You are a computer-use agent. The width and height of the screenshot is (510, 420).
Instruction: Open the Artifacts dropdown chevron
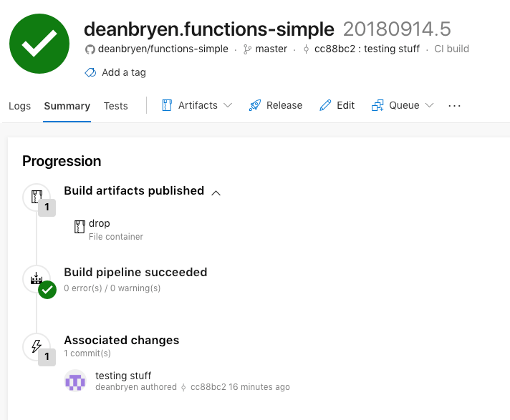[x=228, y=105]
